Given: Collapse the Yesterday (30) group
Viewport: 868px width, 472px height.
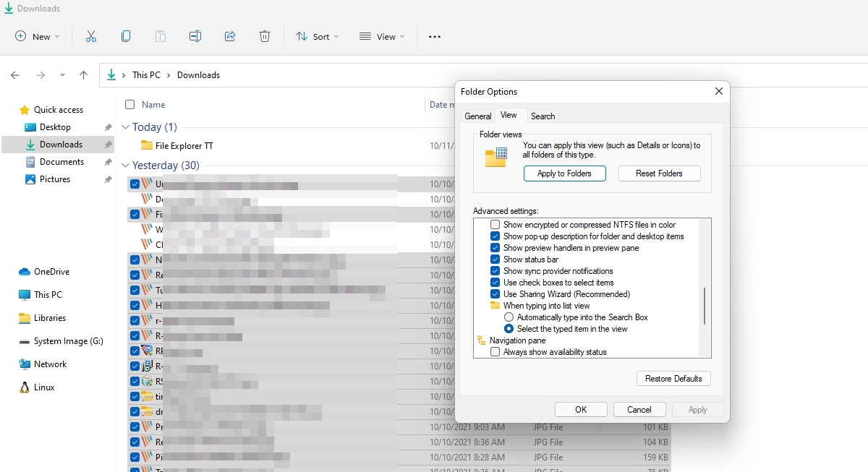Looking at the screenshot, I should point(126,166).
